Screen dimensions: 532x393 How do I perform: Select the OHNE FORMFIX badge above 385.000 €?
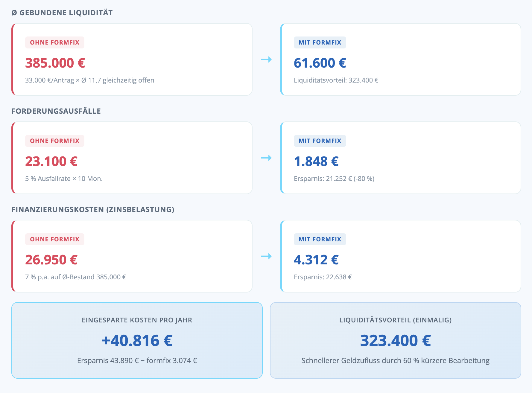55,42
